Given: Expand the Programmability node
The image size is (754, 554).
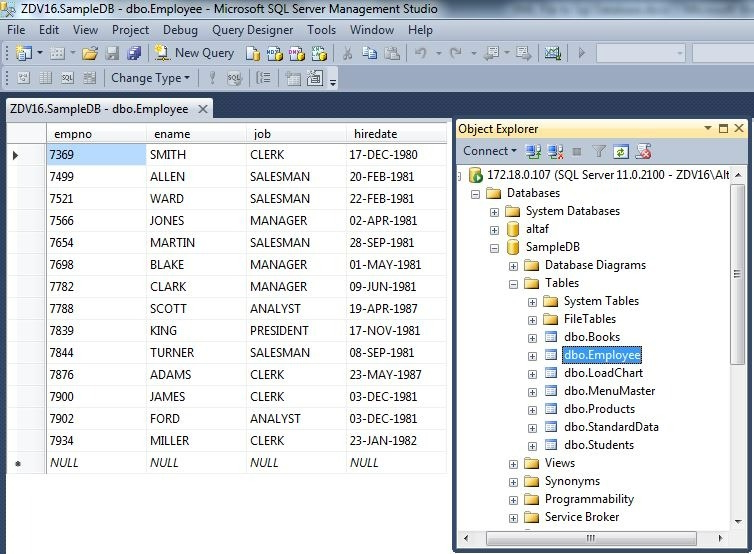Looking at the screenshot, I should [514, 500].
